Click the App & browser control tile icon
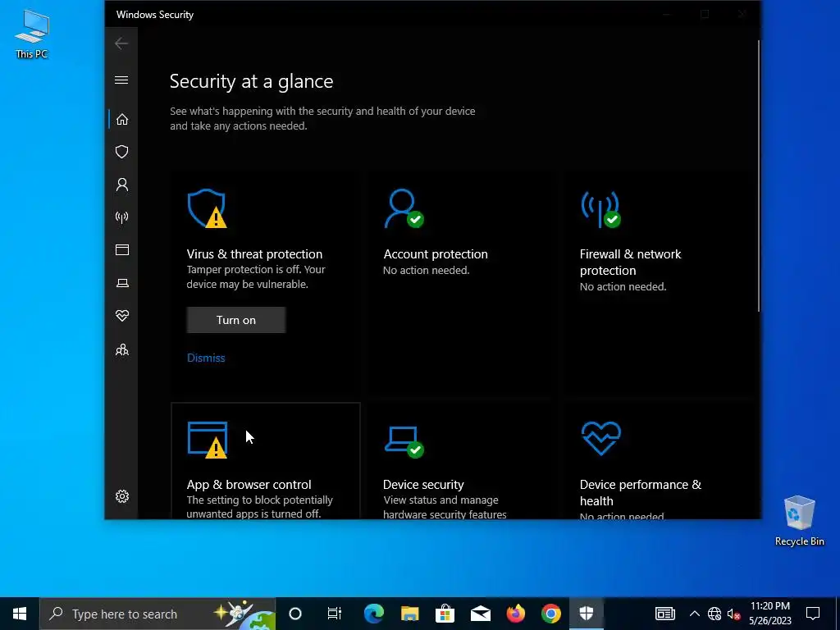This screenshot has height=630, width=840. [208, 440]
